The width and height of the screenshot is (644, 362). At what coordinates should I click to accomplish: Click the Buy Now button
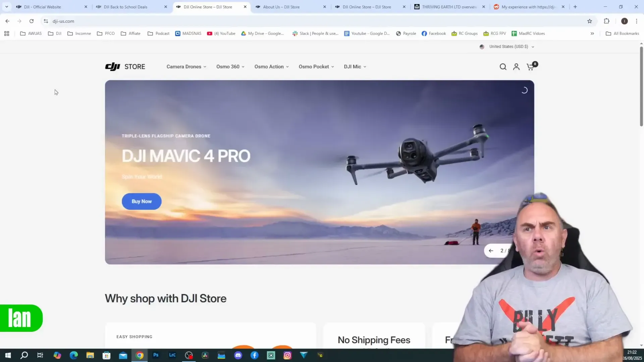click(142, 201)
